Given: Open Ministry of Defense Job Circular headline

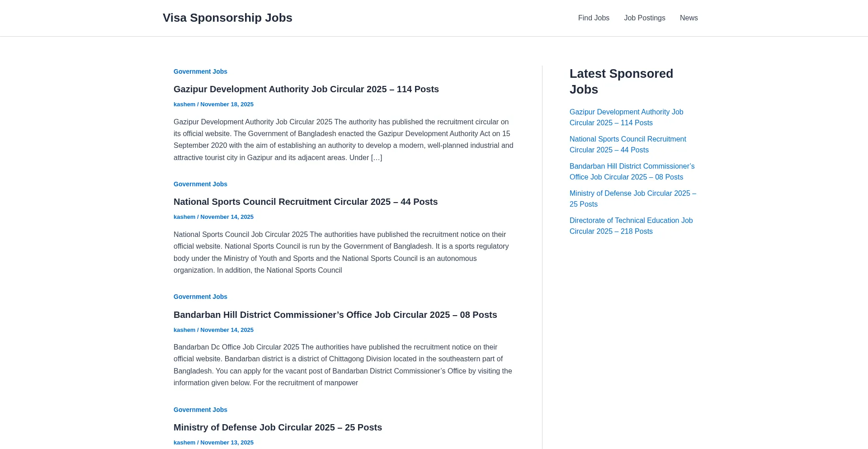Looking at the screenshot, I should (x=278, y=427).
